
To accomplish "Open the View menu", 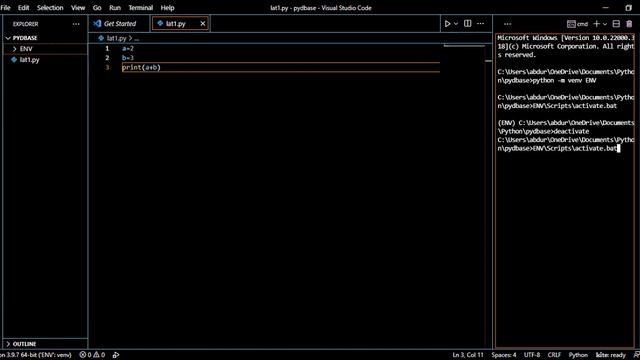I will 78,8.
